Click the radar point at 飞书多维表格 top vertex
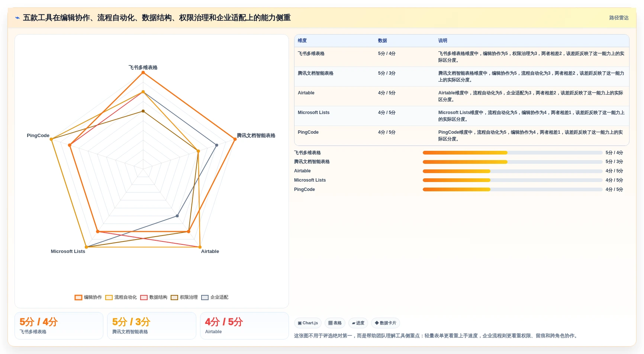This screenshot has width=644, height=354. 143,72
